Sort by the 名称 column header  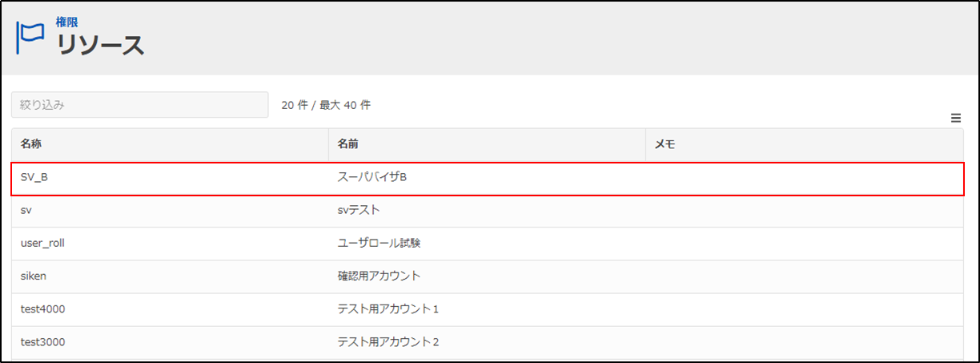click(x=31, y=144)
